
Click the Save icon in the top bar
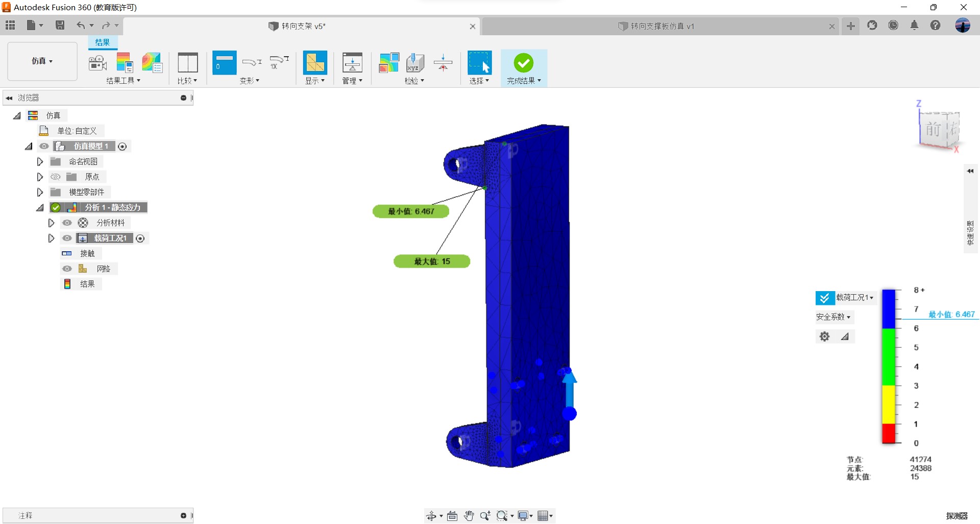pos(60,25)
